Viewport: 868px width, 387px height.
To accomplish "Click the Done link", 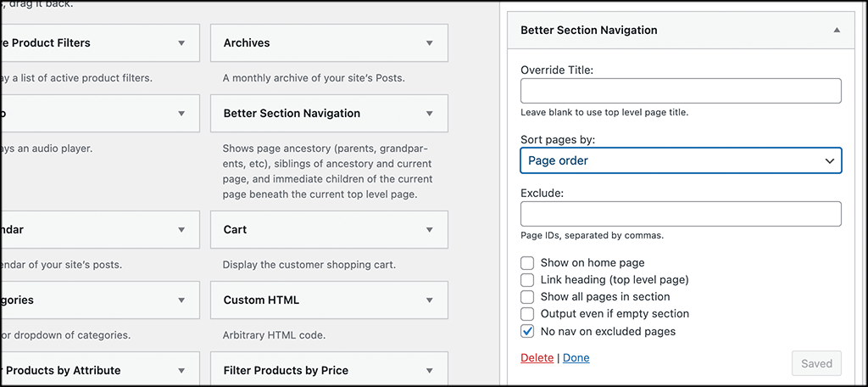I will coord(576,357).
